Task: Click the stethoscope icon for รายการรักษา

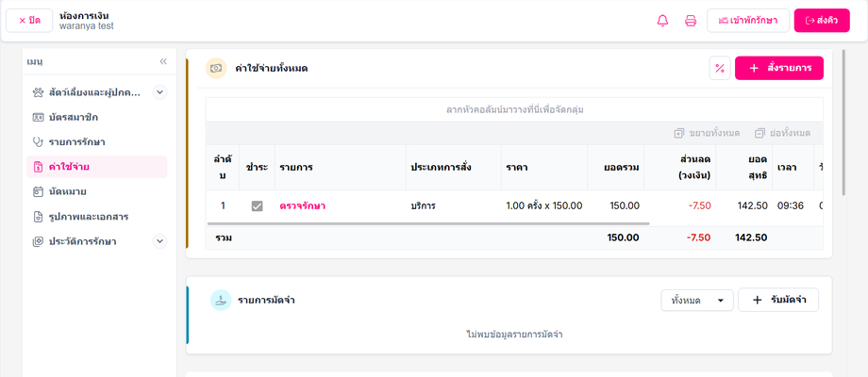Action: [38, 142]
